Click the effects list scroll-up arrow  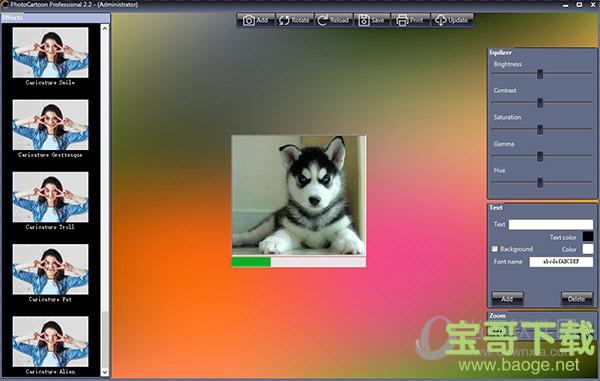click(105, 28)
